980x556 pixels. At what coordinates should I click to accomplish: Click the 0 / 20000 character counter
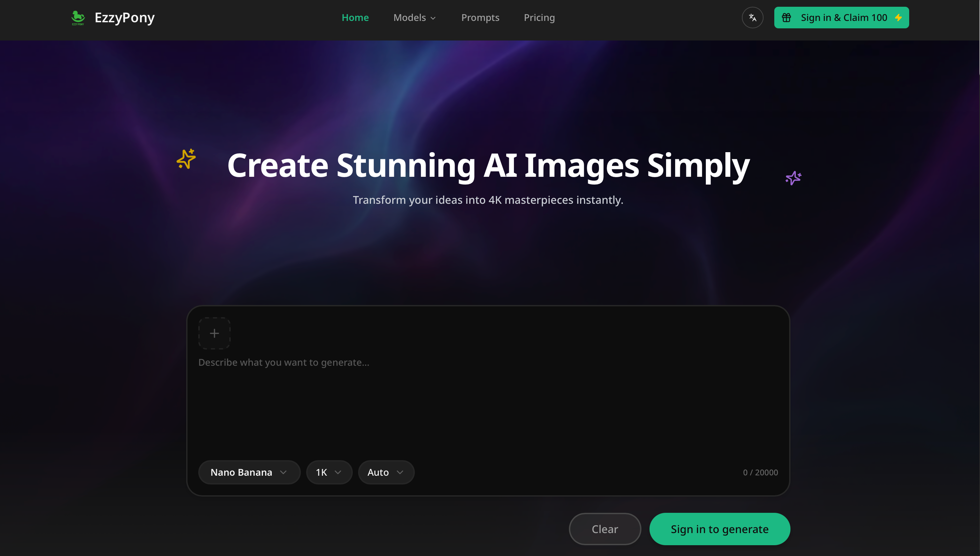pos(760,472)
